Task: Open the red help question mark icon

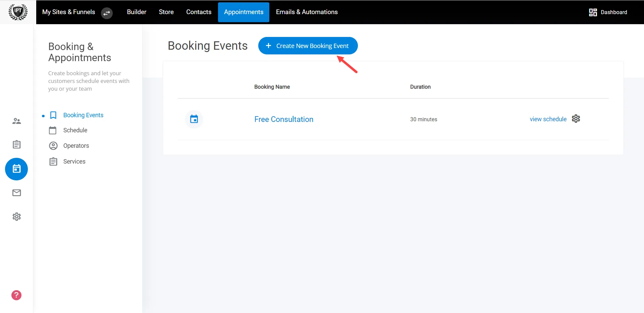Action: [x=16, y=295]
